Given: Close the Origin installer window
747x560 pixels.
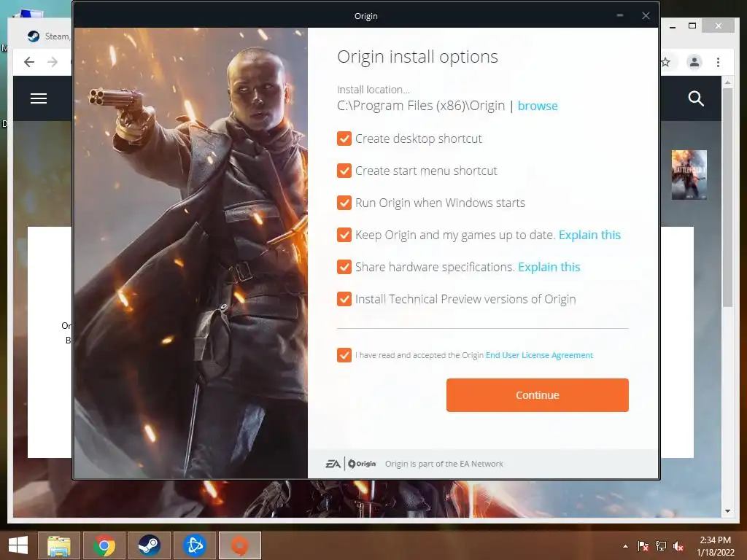Looking at the screenshot, I should tap(646, 16).
